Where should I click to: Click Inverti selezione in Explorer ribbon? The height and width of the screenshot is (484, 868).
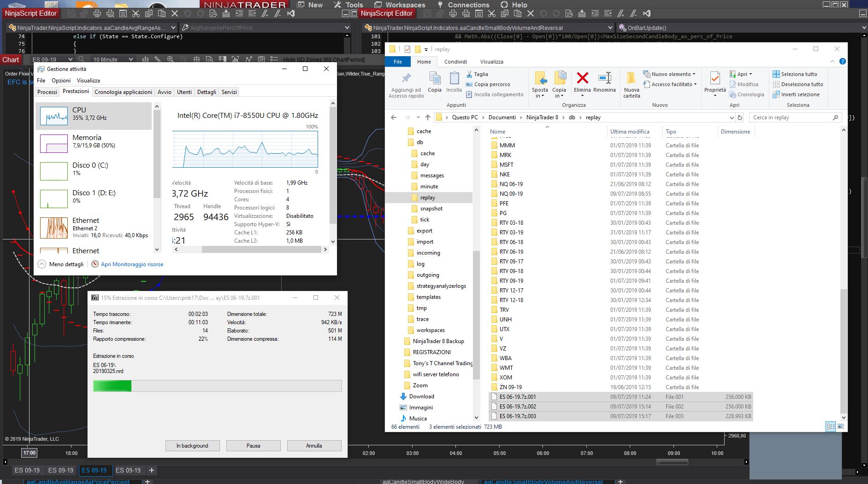click(x=796, y=94)
